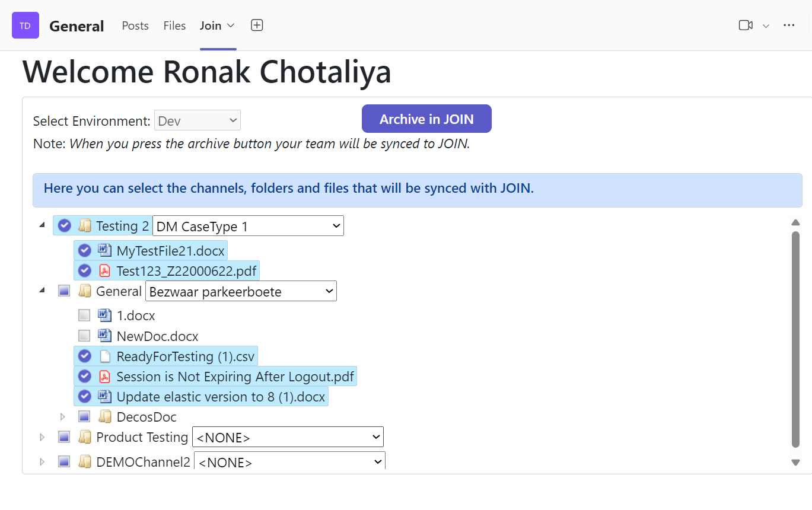The image size is (812, 510).
Task: Select the Testing 2 channel label
Action: click(x=123, y=226)
